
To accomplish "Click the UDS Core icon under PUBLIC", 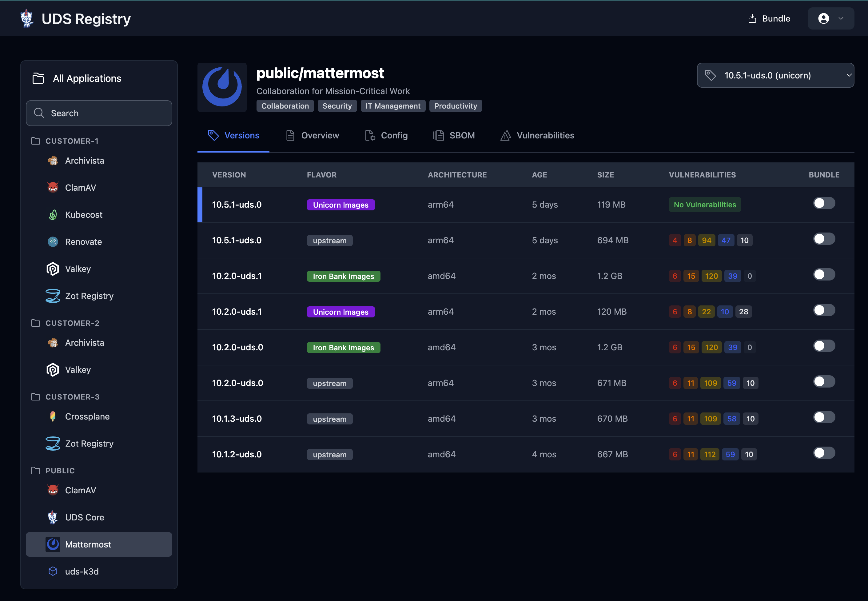I will pyautogui.click(x=53, y=517).
